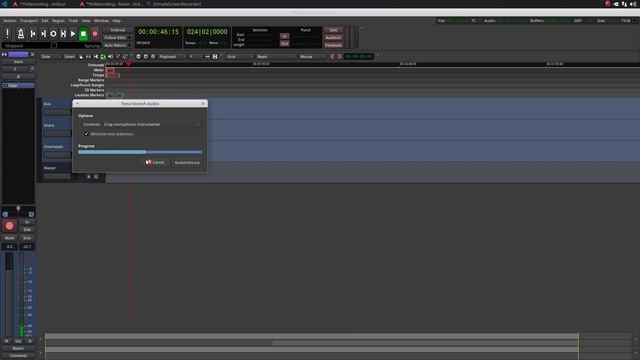Image resolution: width=640 pixels, height=360 pixels.
Task: Click the Solo alert button
Action: (333, 30)
